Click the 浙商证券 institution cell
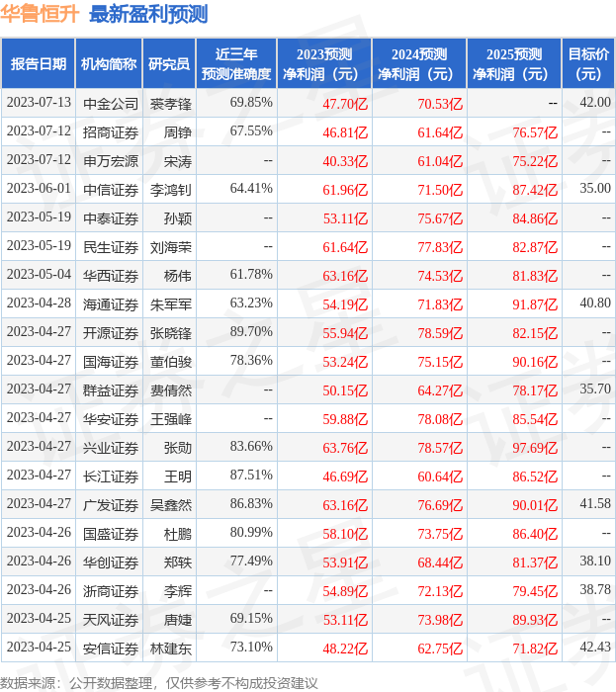The height and width of the screenshot is (692, 616). click(111, 591)
